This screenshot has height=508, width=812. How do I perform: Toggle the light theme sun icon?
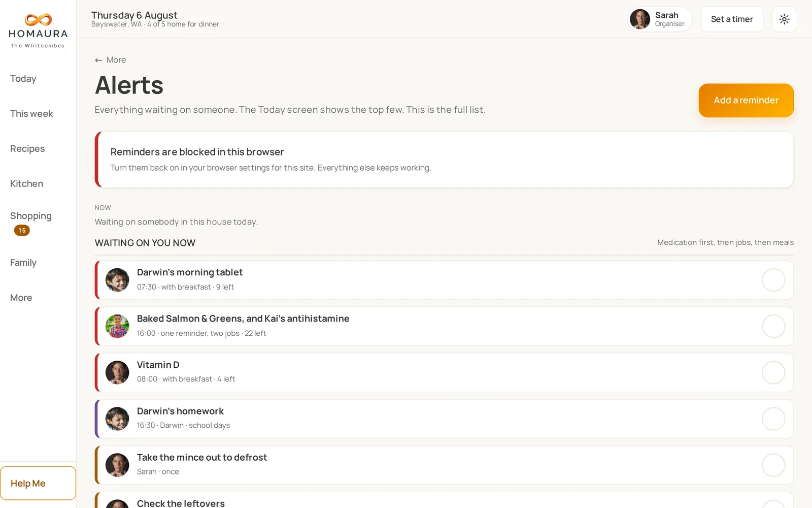click(784, 19)
